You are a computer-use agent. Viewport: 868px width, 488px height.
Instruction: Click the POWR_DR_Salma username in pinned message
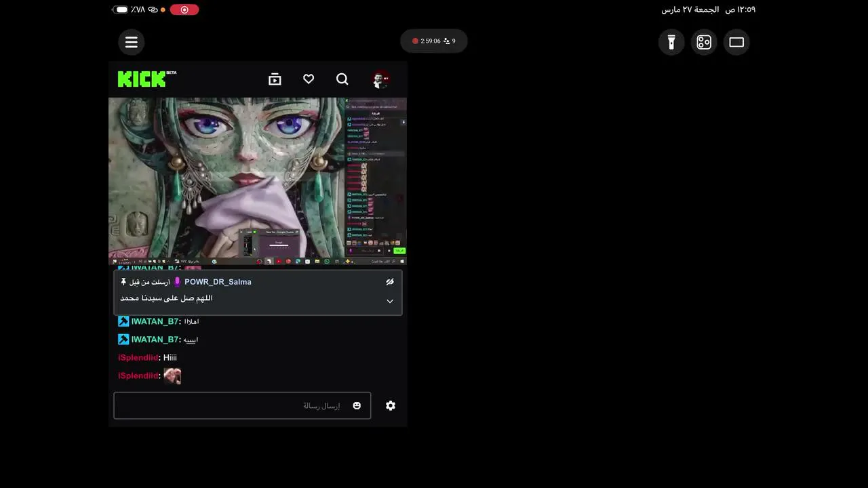tap(218, 282)
